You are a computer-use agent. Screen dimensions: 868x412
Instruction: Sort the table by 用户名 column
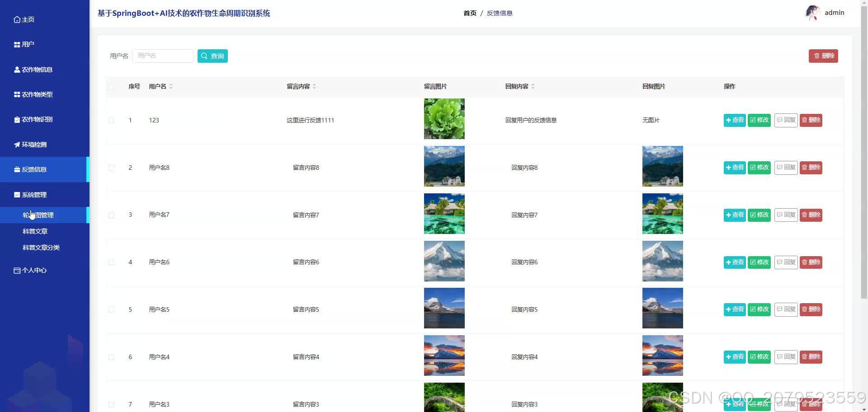coord(171,86)
